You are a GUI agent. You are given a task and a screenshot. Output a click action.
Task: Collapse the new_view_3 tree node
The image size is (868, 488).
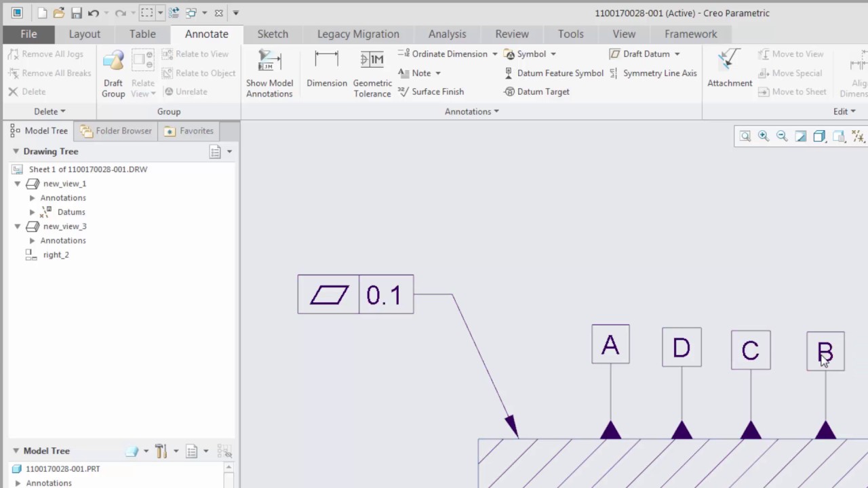(x=18, y=226)
